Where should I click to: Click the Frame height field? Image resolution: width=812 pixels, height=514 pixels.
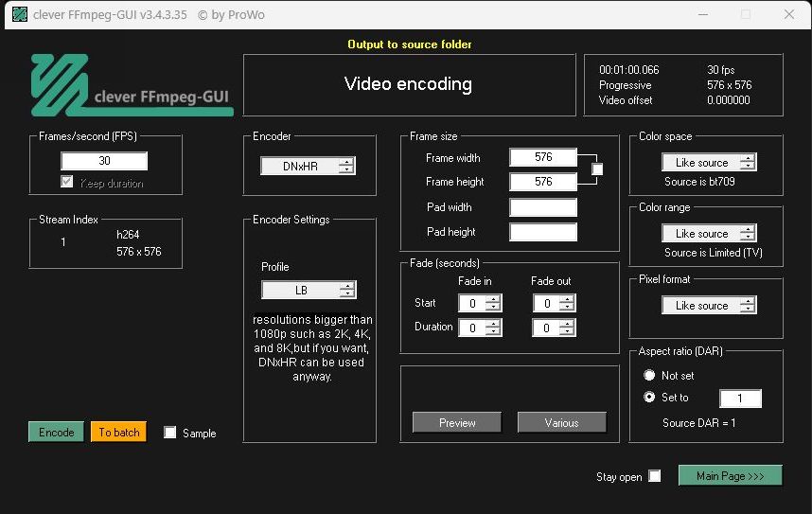point(543,182)
